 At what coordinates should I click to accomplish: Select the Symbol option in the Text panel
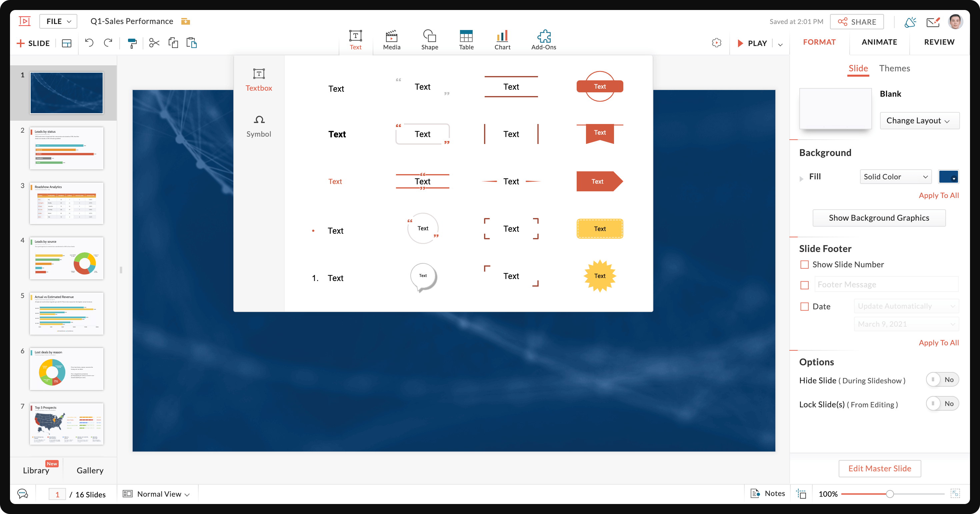point(259,126)
